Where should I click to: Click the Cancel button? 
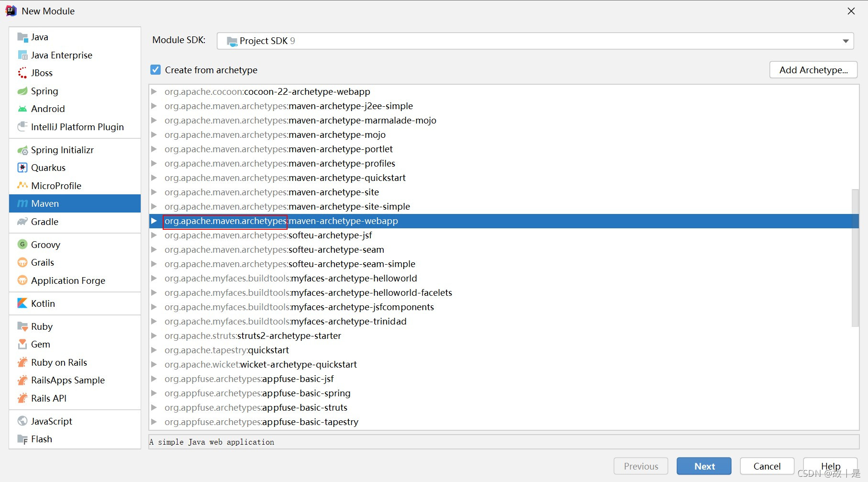coord(767,466)
